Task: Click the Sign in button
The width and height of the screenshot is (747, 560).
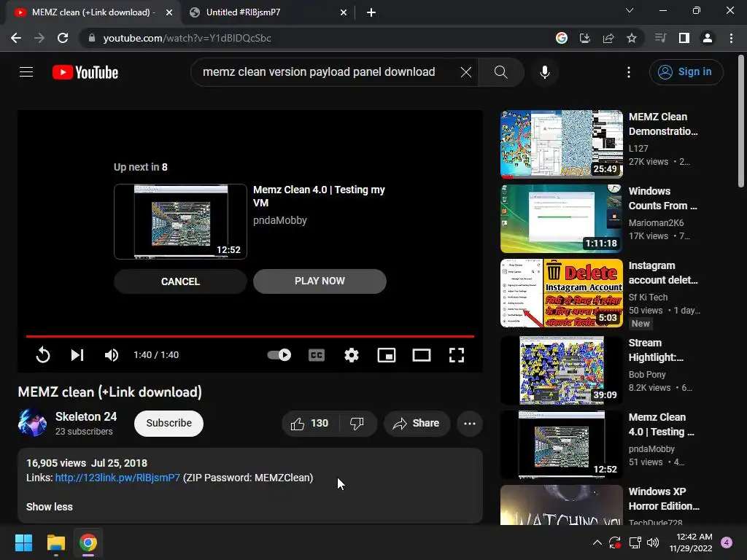Action: [x=686, y=72]
